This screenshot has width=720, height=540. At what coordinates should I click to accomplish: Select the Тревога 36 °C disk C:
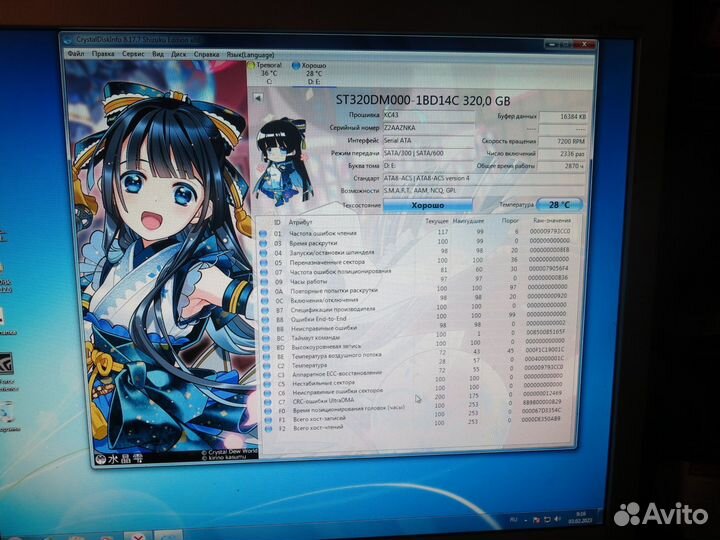click(269, 73)
